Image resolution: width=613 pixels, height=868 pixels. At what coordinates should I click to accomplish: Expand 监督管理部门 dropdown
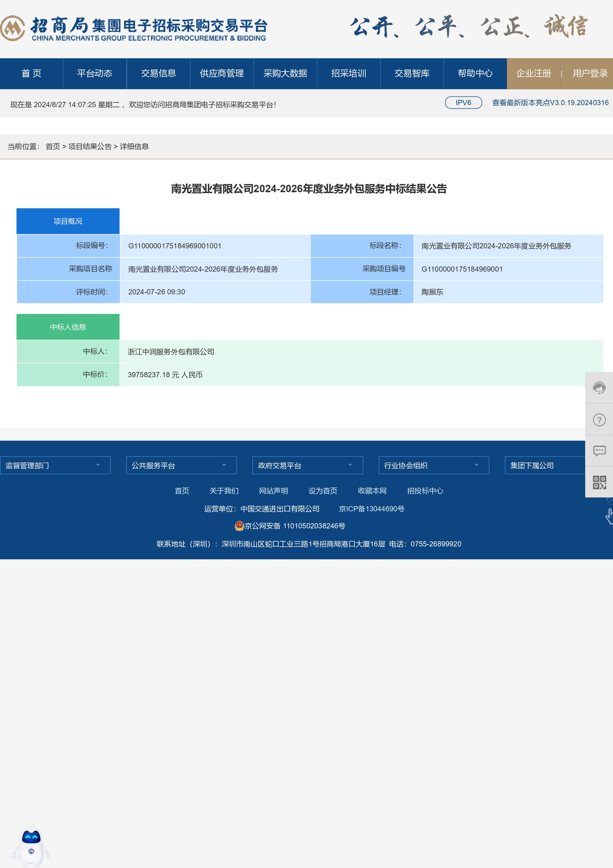pyautogui.click(x=55, y=465)
